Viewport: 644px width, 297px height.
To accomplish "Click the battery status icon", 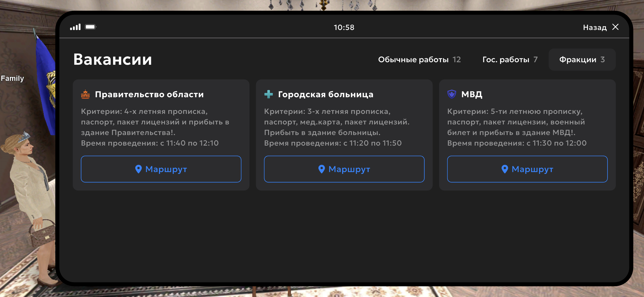I will [90, 27].
